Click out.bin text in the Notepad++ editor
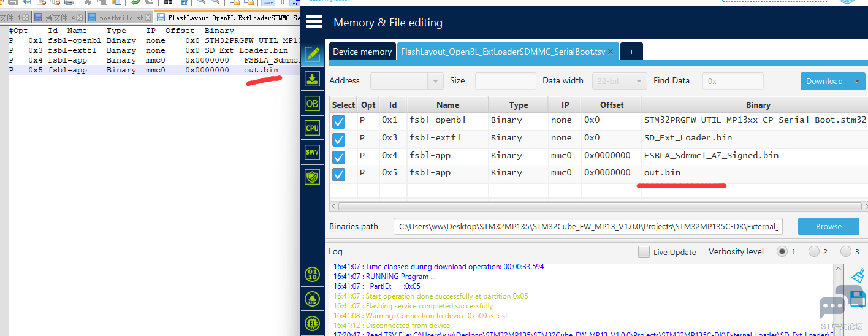This screenshot has width=868, height=336. 261,70
